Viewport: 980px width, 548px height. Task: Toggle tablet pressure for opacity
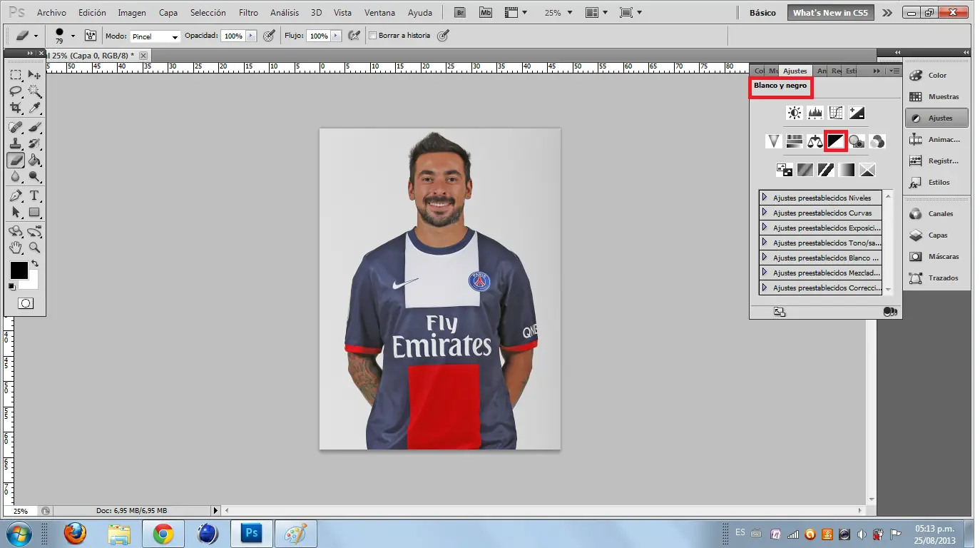pos(269,35)
